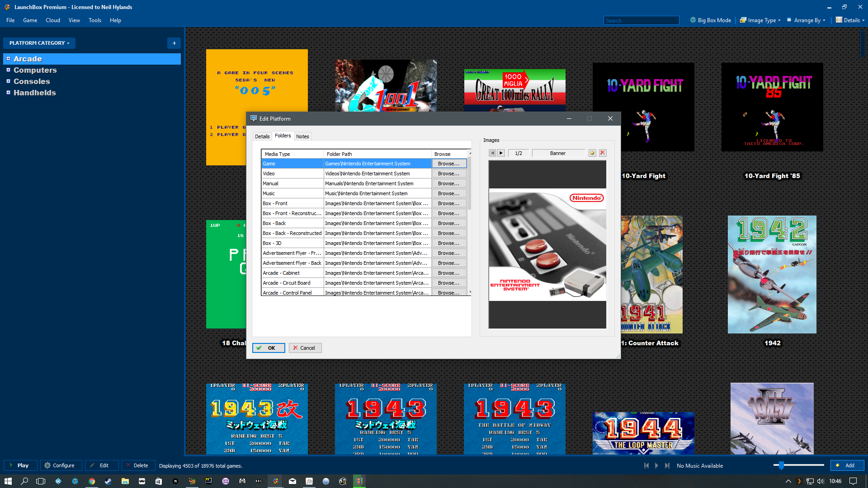Screen dimensions: 868x488
Task: Open the Tools menu
Action: 95,20
